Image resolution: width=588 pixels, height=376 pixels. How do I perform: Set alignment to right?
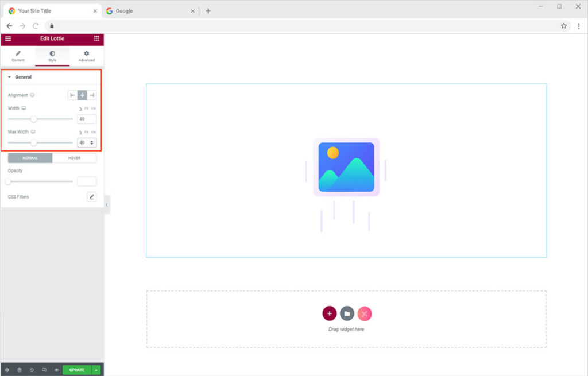[92, 95]
